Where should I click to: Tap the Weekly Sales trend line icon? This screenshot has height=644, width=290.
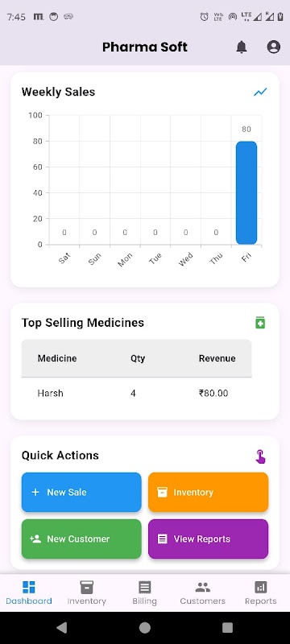click(260, 92)
